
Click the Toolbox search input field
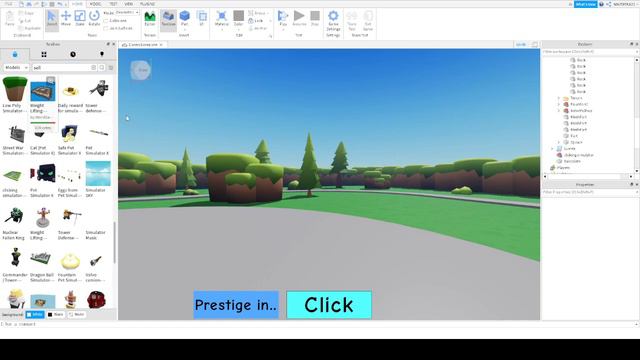point(61,67)
